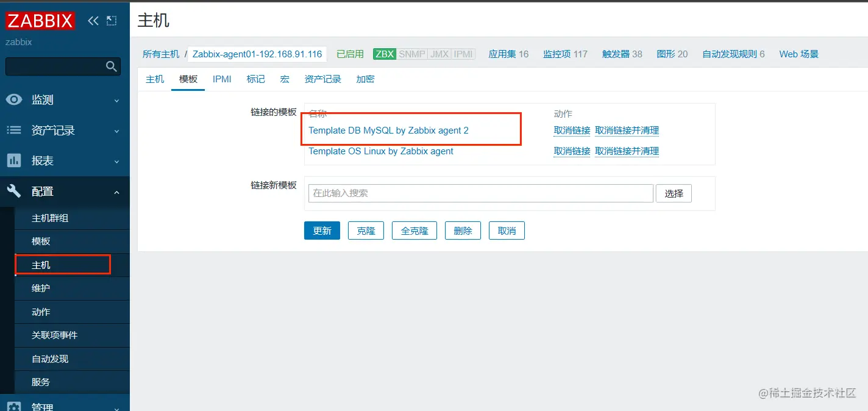This screenshot has width=868, height=411.
Task: Click 取消链接 for OS Linux template
Action: [572, 151]
